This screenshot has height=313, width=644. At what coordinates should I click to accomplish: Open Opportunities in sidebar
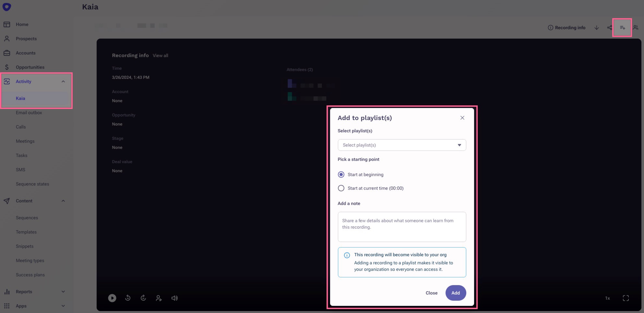tap(30, 67)
